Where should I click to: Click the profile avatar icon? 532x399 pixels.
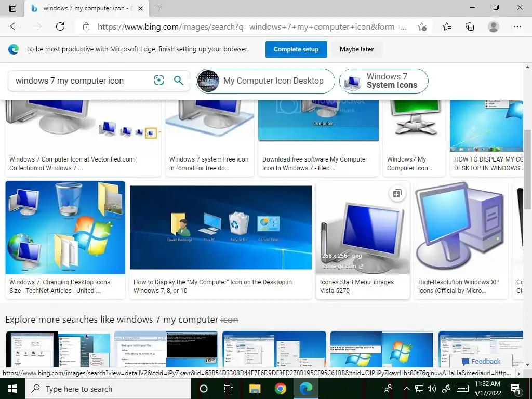pos(494,26)
